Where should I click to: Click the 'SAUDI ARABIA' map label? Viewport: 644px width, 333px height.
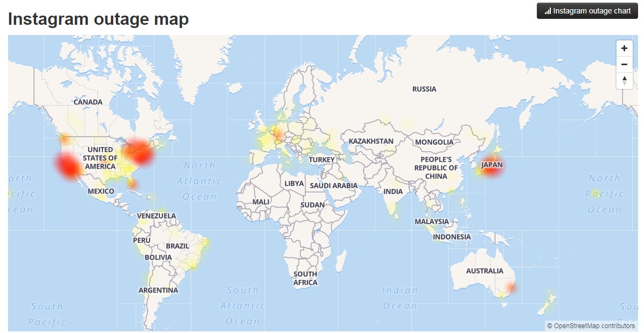coord(333,185)
